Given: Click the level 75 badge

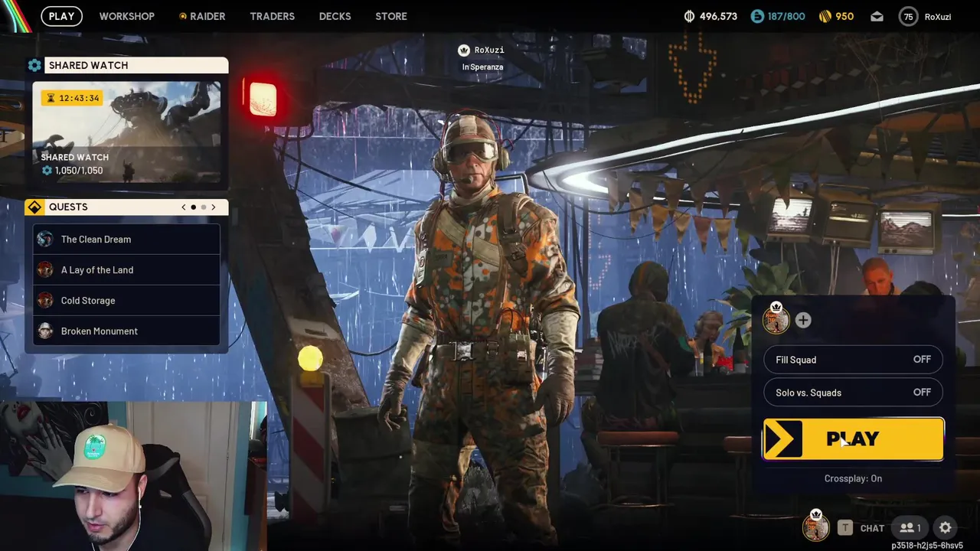Looking at the screenshot, I should tap(908, 16).
